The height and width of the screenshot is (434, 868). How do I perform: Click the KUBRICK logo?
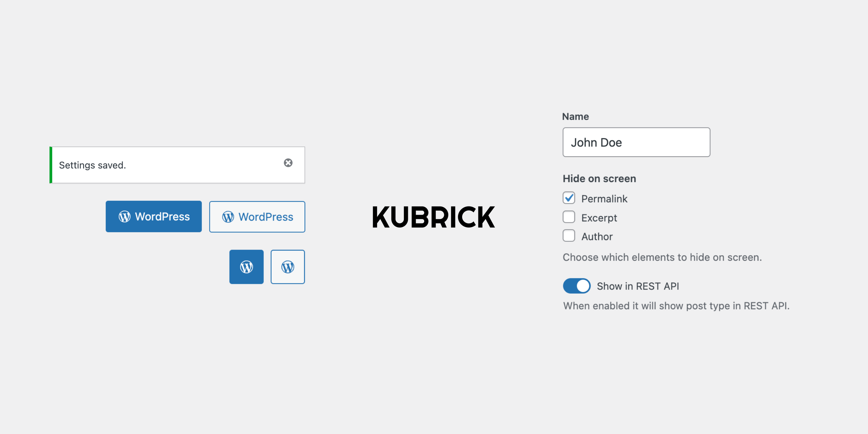433,217
